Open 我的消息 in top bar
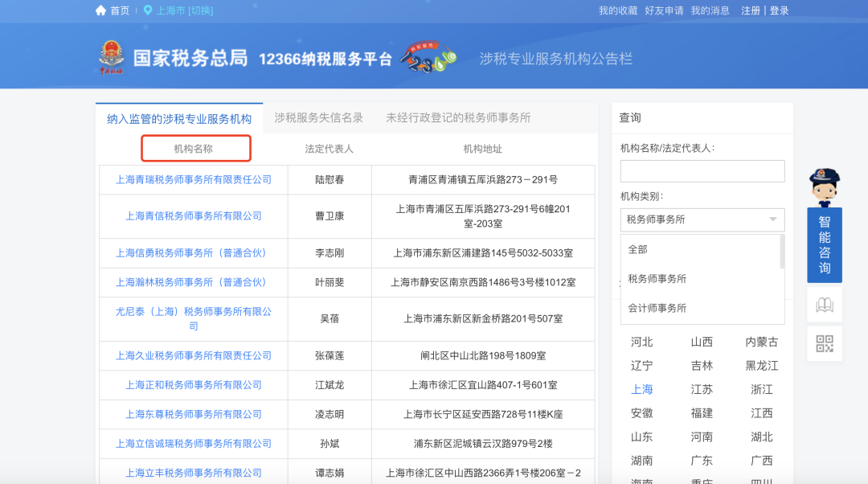The width and height of the screenshot is (868, 484). [x=710, y=10]
